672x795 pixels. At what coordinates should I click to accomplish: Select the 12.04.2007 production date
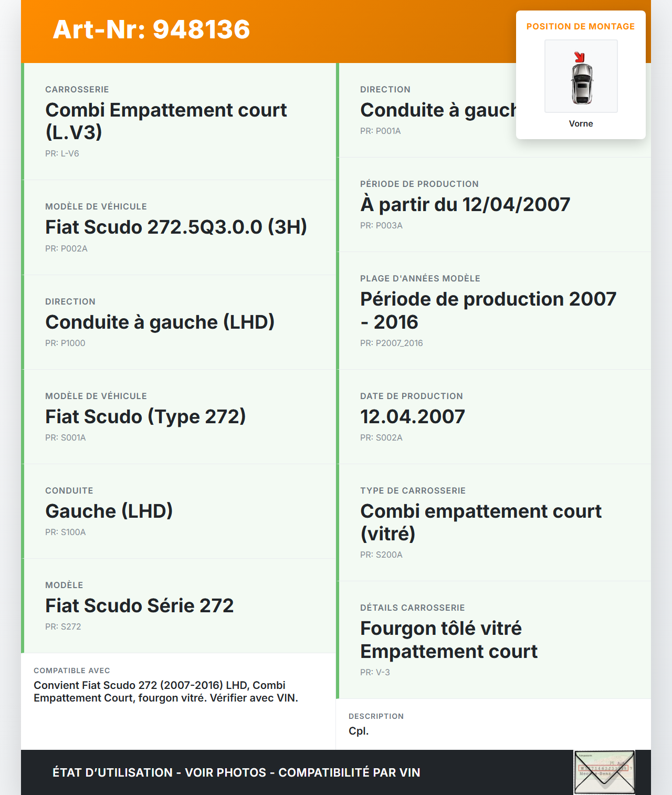[413, 416]
